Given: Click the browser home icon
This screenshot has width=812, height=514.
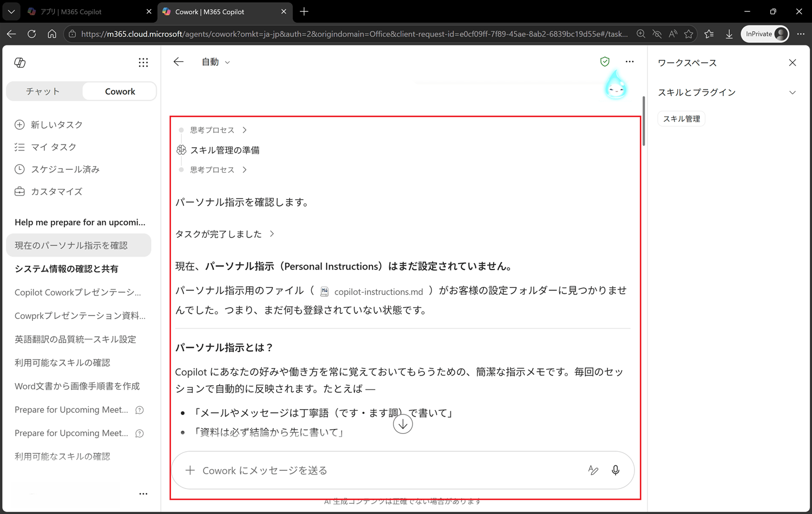Looking at the screenshot, I should tap(52, 34).
